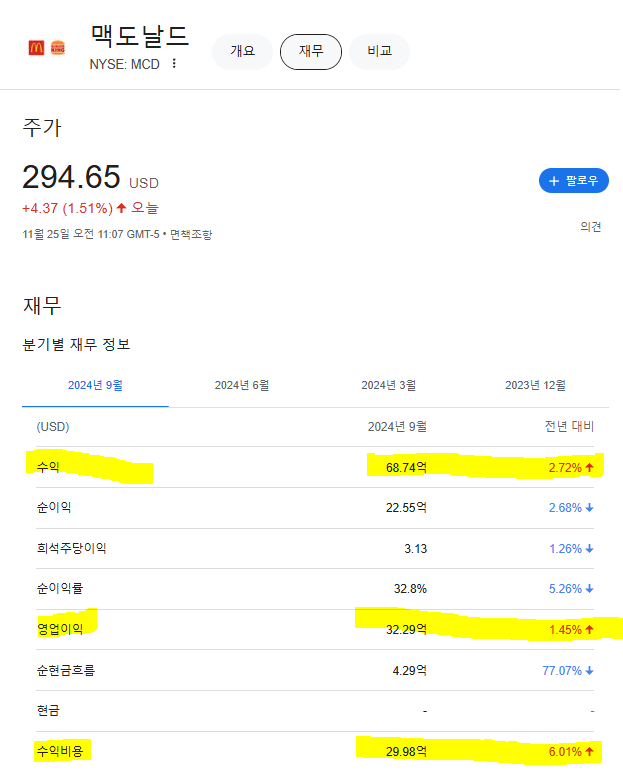623x772 pixels.
Task: Click the stock price 294.65
Action: [71, 177]
